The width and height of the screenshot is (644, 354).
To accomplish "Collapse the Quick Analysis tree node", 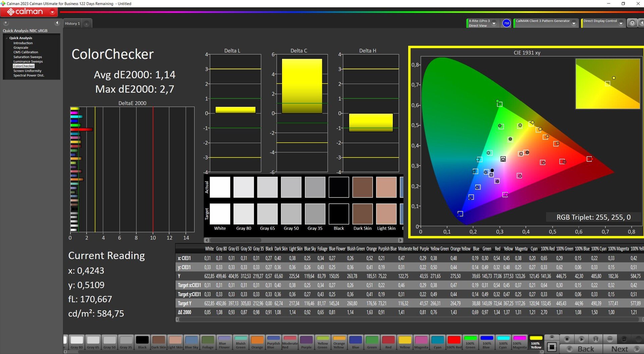I will (6, 38).
